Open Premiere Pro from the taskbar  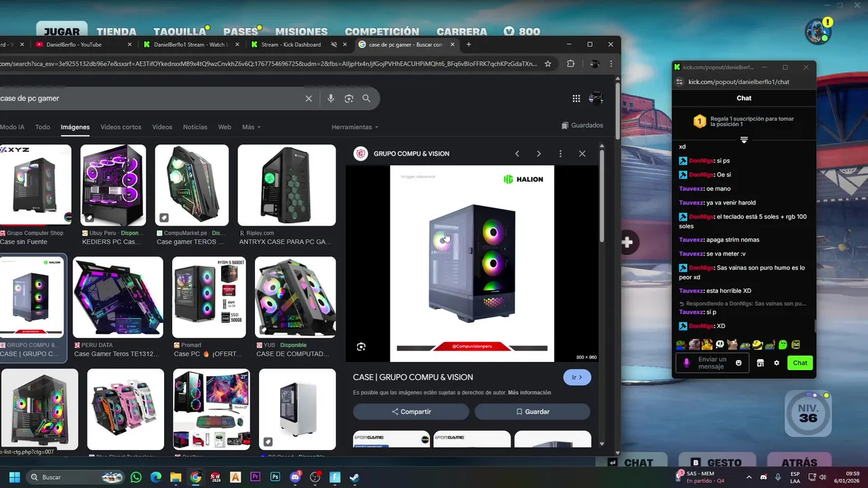pyautogui.click(x=255, y=477)
